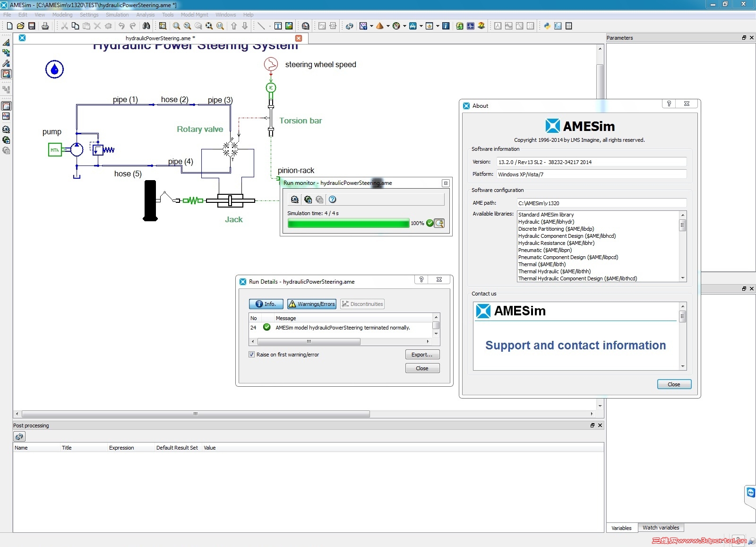Open the File menu
Screen dimensions: 756x547
coord(7,15)
